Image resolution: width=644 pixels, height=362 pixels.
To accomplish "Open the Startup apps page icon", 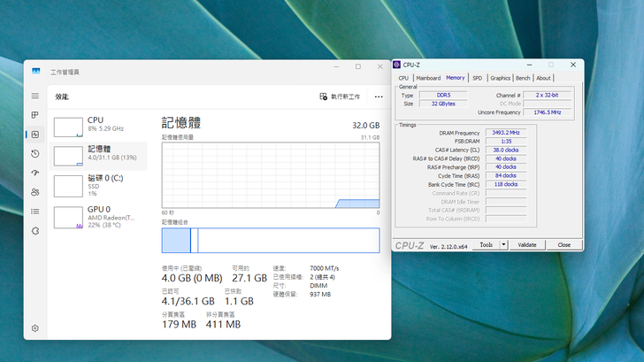I will tap(35, 173).
